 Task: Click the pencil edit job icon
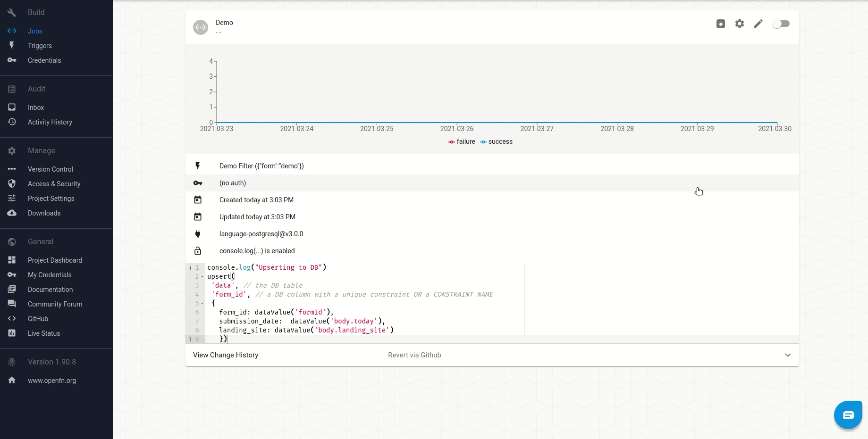coord(758,24)
